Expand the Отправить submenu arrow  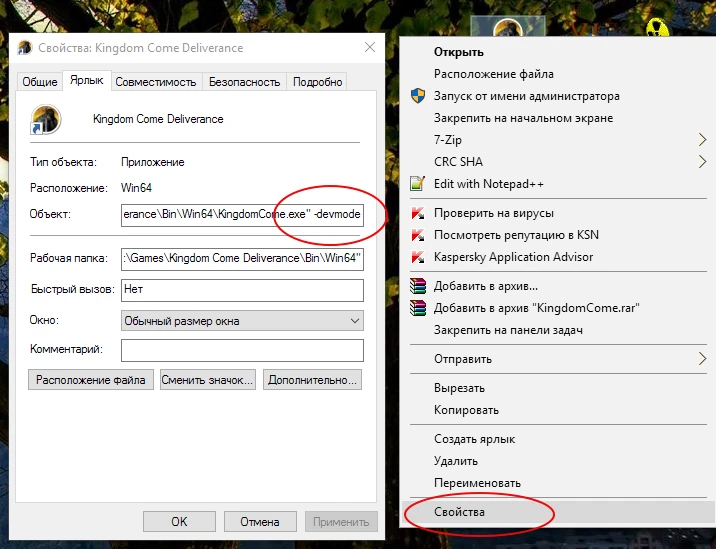pyautogui.click(x=702, y=359)
